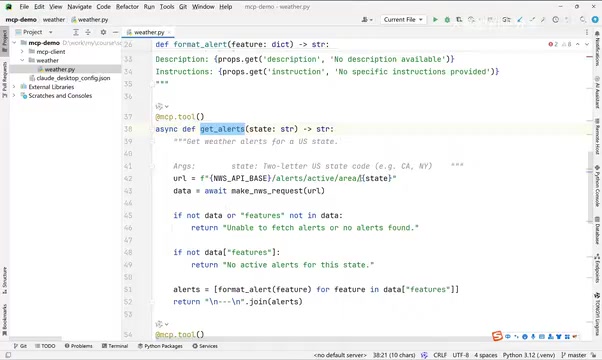Open the Problems tool window
The image size is (602, 360).
[78, 346]
